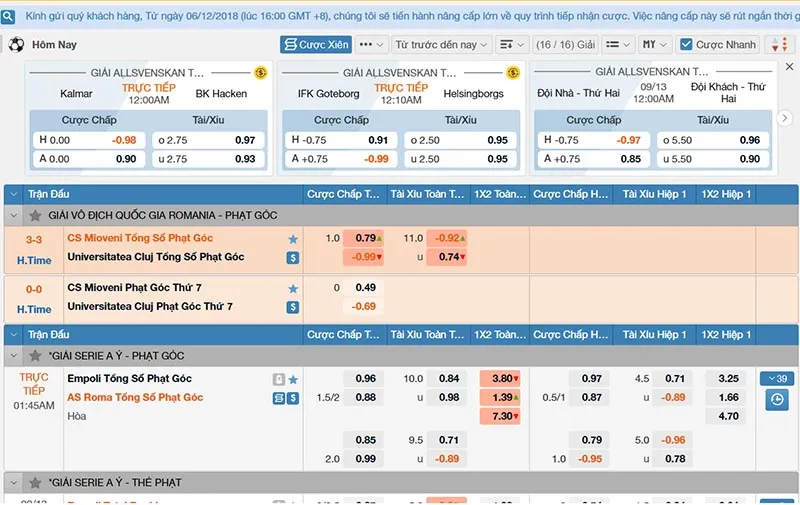Open the (16 / 16) Giải league filter

click(x=565, y=45)
